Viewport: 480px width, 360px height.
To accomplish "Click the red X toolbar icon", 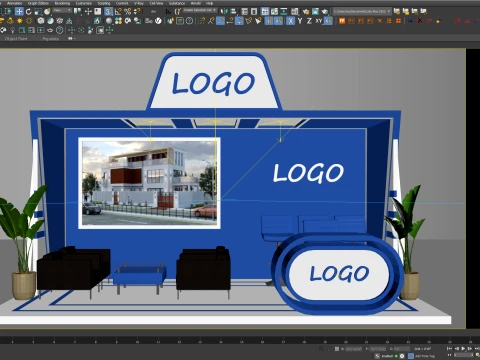I will pos(420,21).
